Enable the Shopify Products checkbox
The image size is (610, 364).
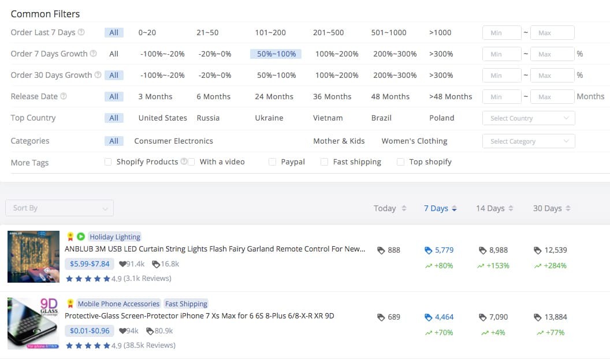tap(108, 162)
